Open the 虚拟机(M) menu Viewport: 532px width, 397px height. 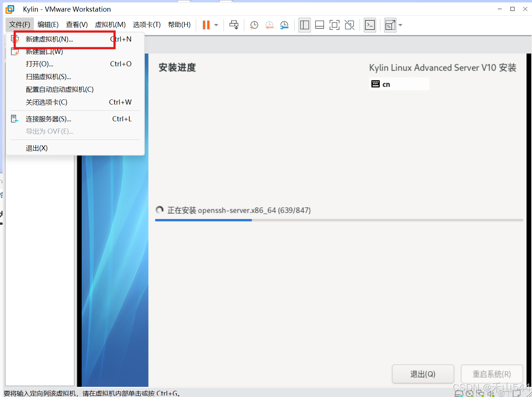click(x=110, y=24)
